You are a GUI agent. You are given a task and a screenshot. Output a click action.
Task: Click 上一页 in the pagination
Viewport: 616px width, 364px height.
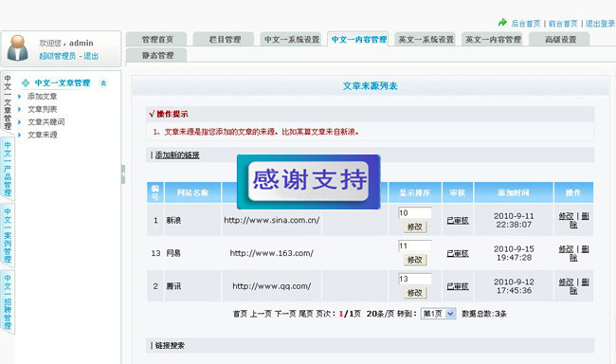[261, 314]
